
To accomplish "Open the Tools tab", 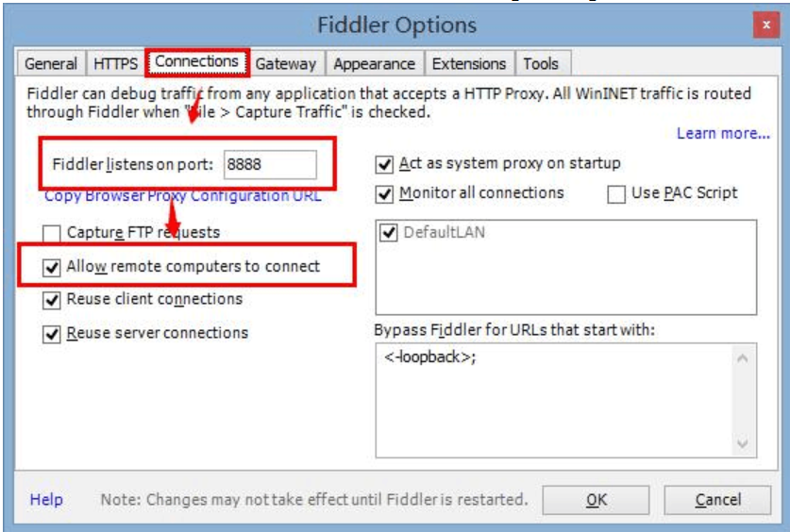I will [x=541, y=64].
